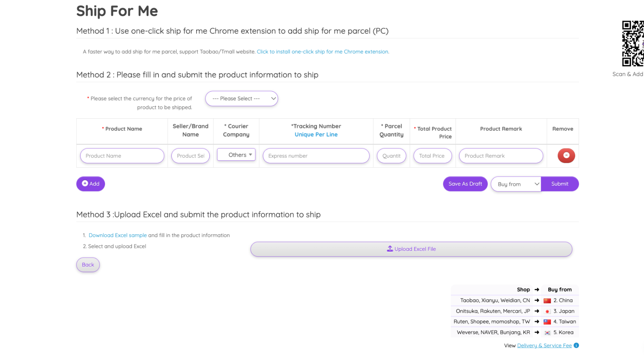Click the China flag icon
644x360 pixels.
coord(547,301)
